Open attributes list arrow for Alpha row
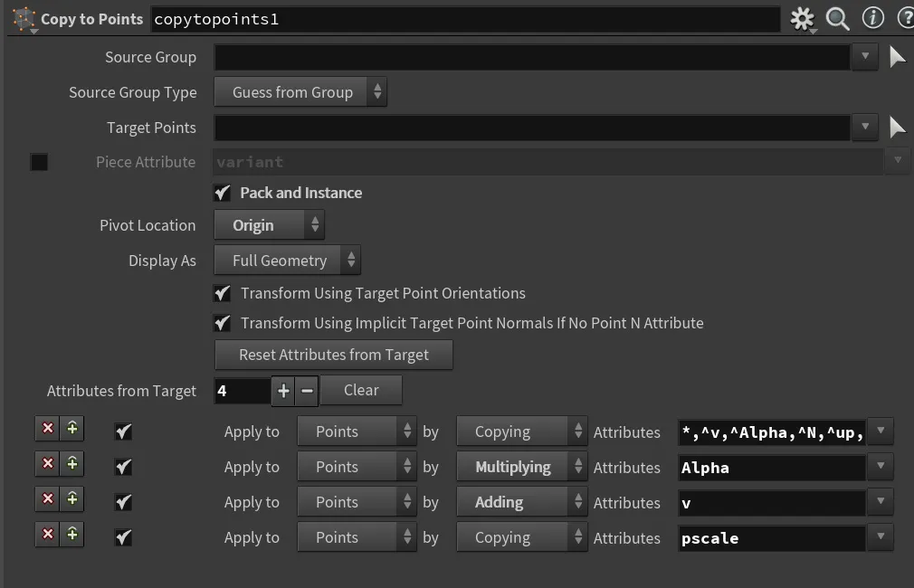 (881, 466)
